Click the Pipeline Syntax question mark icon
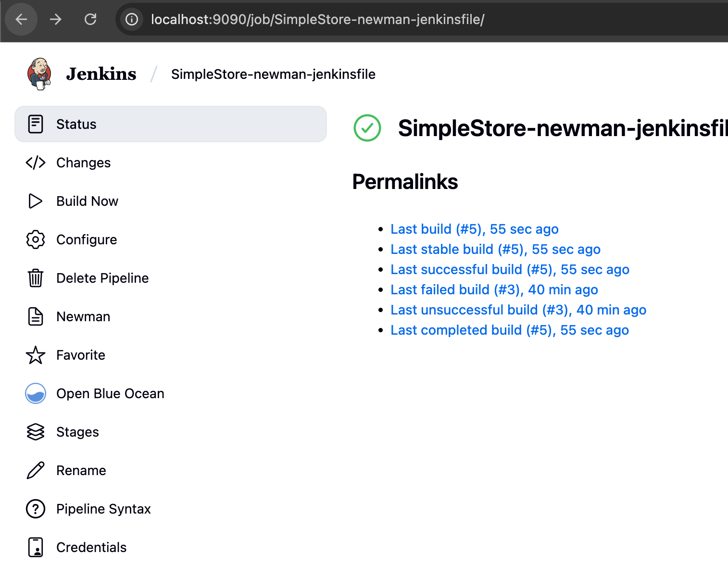Image resolution: width=728 pixels, height=578 pixels. pyautogui.click(x=36, y=509)
